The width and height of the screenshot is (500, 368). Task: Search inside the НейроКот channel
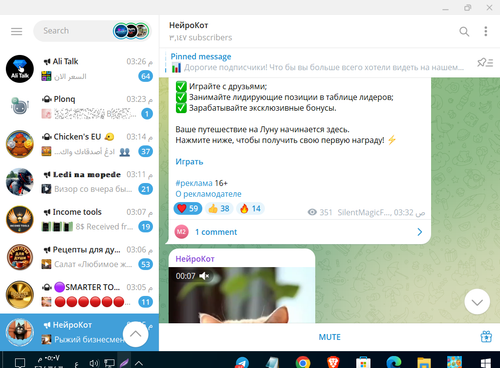(464, 31)
